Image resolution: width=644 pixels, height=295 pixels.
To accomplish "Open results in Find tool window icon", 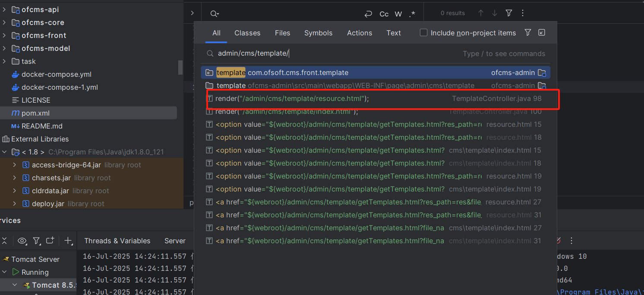I will [542, 32].
